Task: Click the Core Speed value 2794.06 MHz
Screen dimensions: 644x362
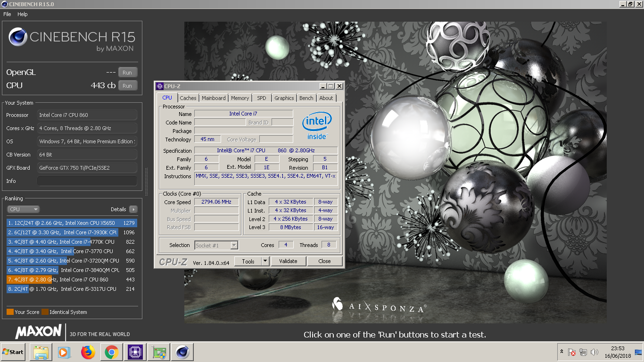Action: (216, 202)
